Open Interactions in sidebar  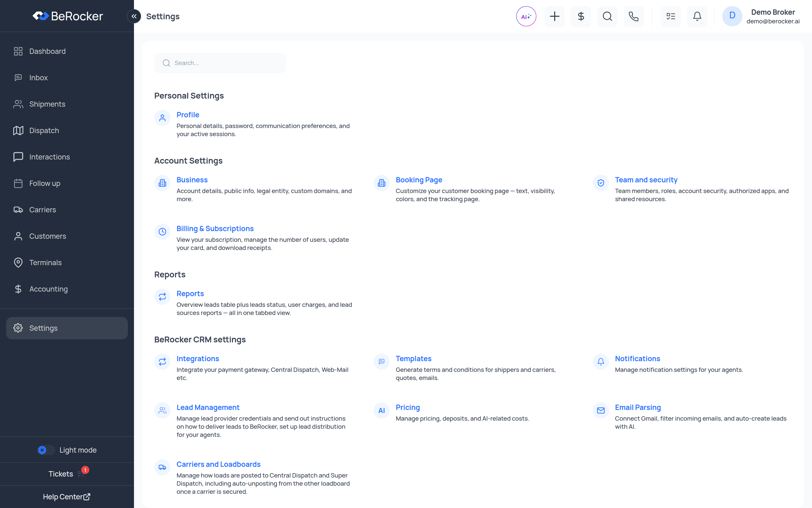67,157
